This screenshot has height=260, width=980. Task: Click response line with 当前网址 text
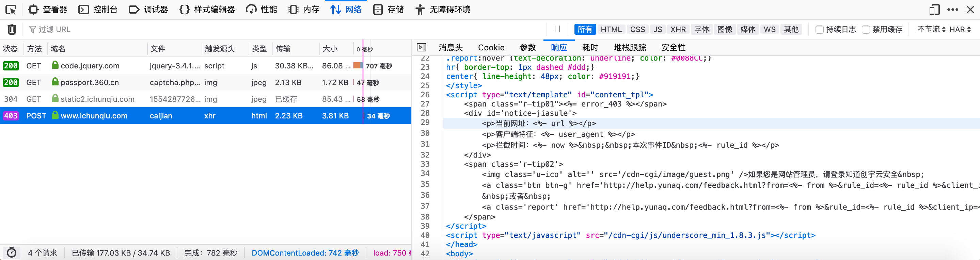click(x=711, y=124)
